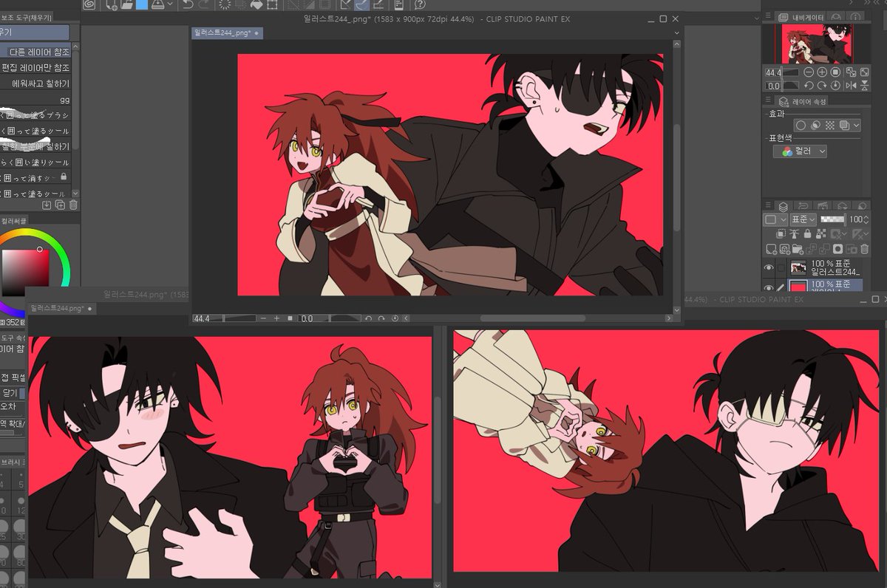Rotate right in the Navigator panel
Screen dimensions: 887x588
(822, 86)
